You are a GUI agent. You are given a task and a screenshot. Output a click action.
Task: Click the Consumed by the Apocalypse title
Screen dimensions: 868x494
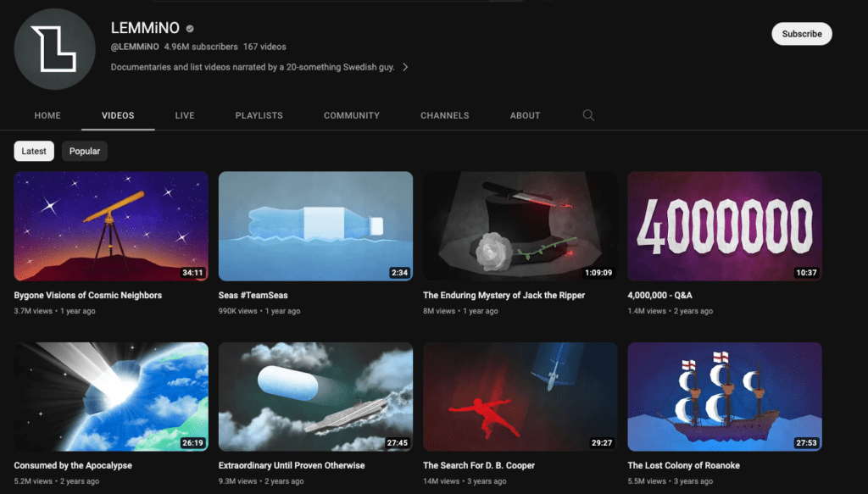73,466
